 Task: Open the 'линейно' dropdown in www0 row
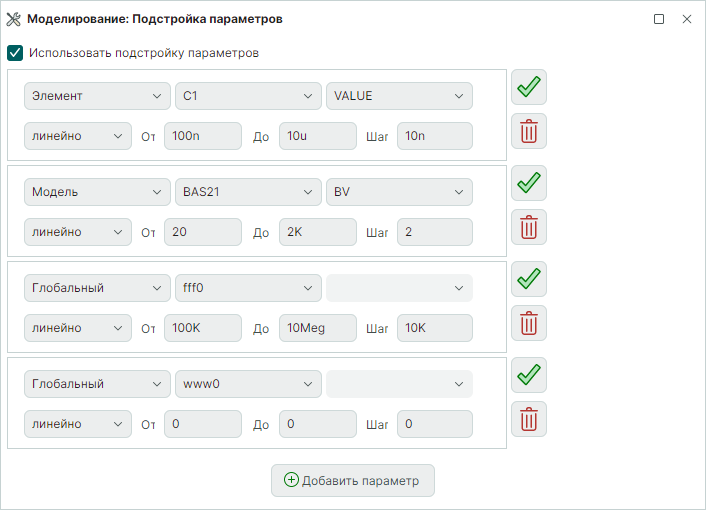point(77,424)
